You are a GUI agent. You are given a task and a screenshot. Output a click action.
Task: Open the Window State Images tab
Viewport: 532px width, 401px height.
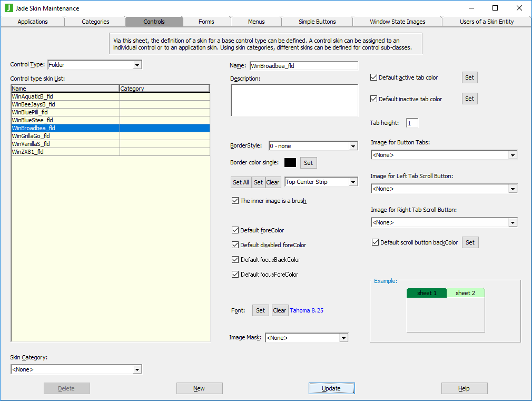(397, 22)
